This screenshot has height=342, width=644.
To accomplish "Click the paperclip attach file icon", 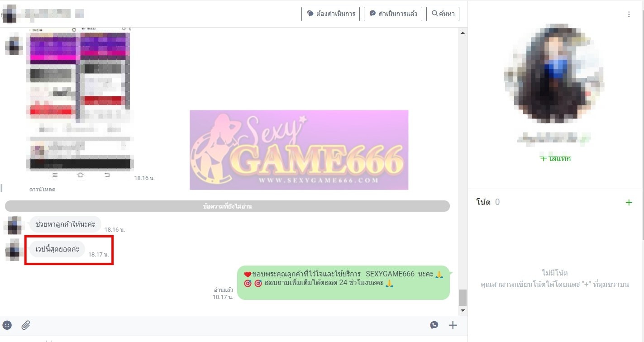I will [x=26, y=325].
